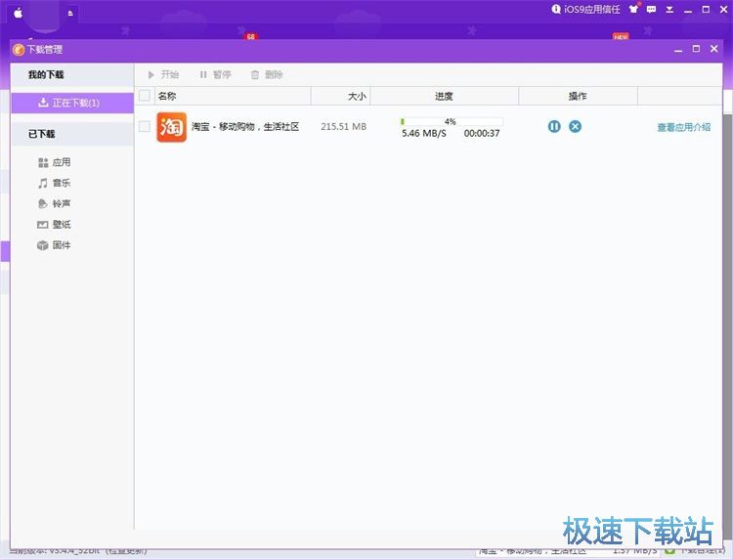The image size is (733, 560).
Task: Cancel the Taobao download with the X icon
Action: point(576,126)
